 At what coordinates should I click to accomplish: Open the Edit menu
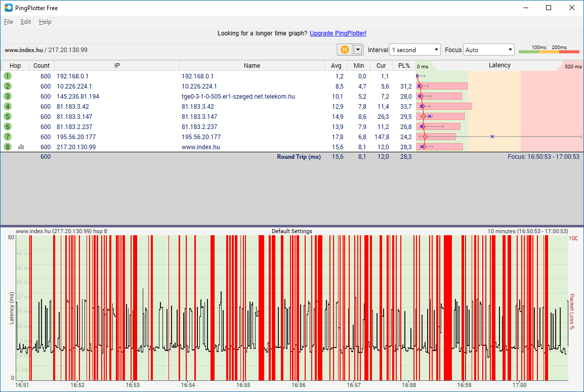tap(26, 22)
